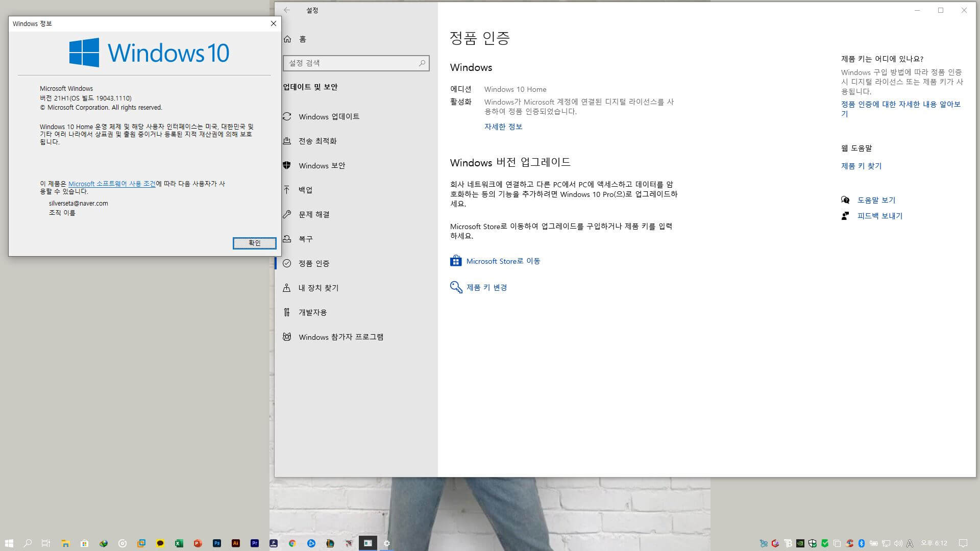The image size is (980, 551).
Task: Open KakaoTalk from the taskbar
Action: pyautogui.click(x=160, y=543)
